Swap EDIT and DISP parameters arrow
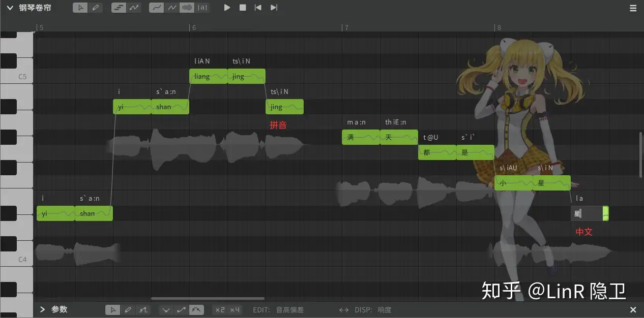This screenshot has width=644, height=318. click(x=344, y=309)
